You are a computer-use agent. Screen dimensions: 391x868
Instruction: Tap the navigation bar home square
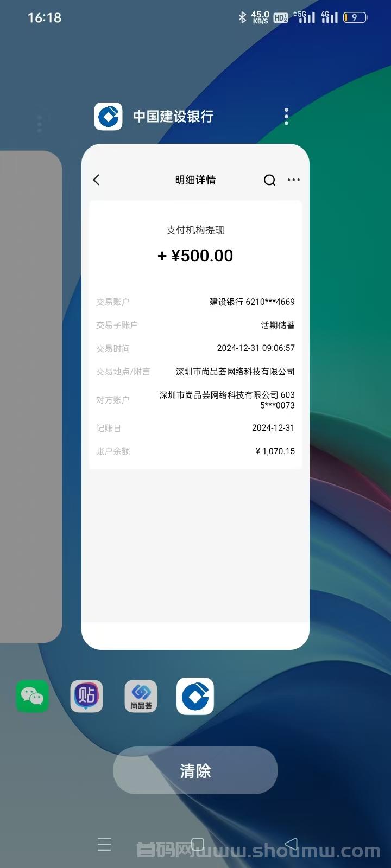(198, 844)
